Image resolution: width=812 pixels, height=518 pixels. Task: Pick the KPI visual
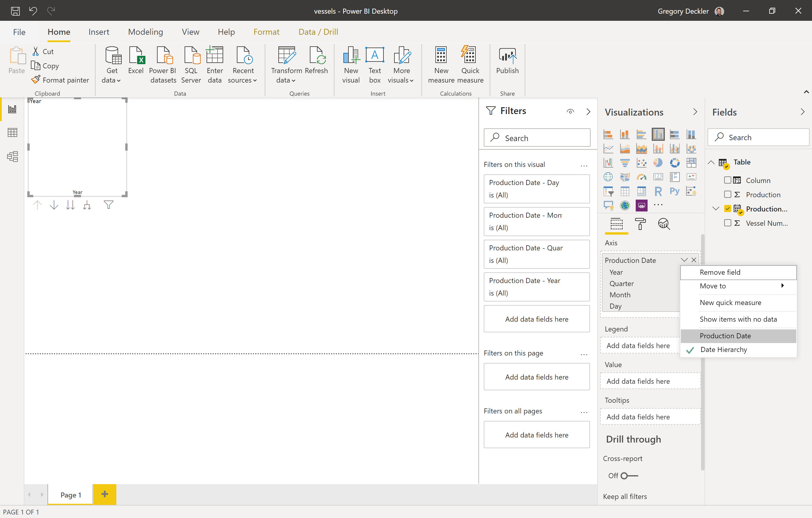691,177
